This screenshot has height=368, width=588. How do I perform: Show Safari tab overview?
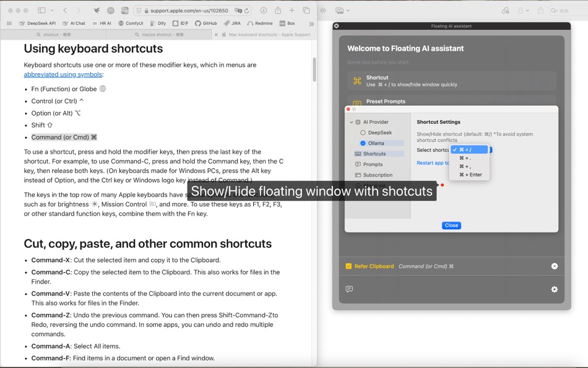point(306,11)
